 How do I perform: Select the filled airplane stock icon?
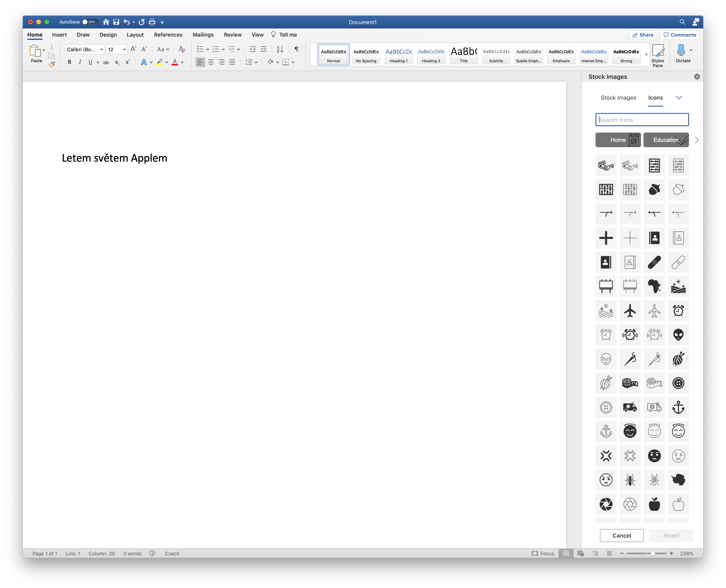point(630,311)
